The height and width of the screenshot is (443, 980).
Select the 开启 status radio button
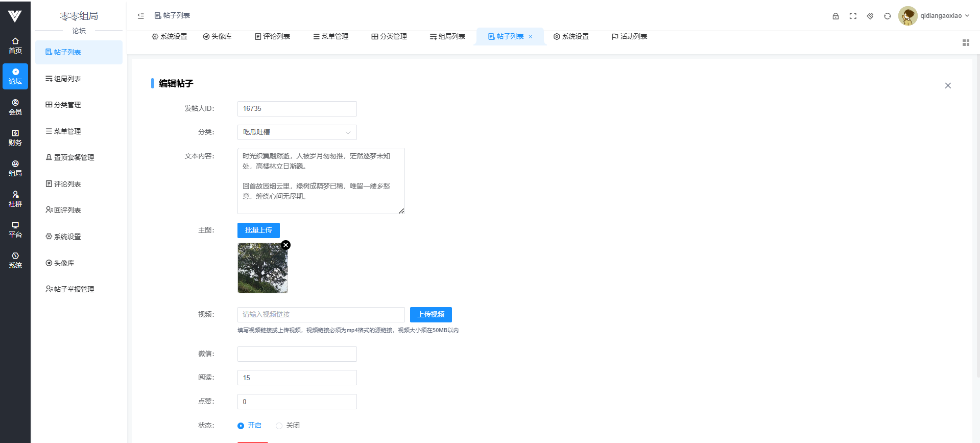pyautogui.click(x=241, y=426)
